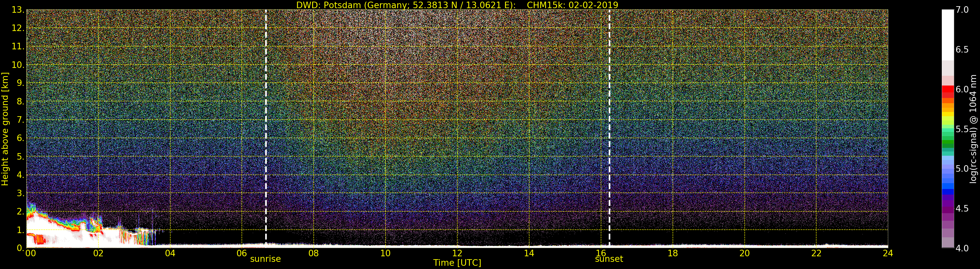Click the time axis tick label "10"
The height and width of the screenshot is (269, 980).
coord(385,253)
